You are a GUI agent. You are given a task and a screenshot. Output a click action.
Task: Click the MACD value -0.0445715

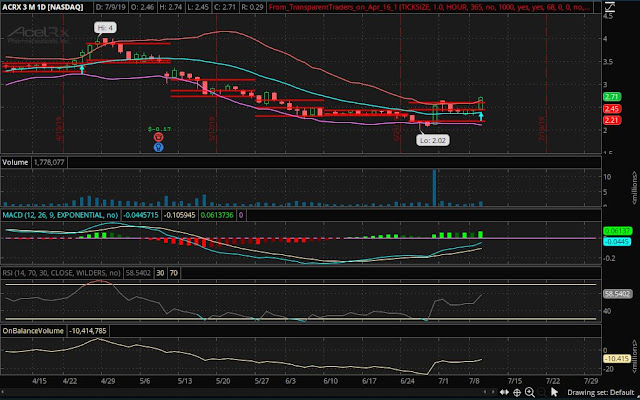140,215
